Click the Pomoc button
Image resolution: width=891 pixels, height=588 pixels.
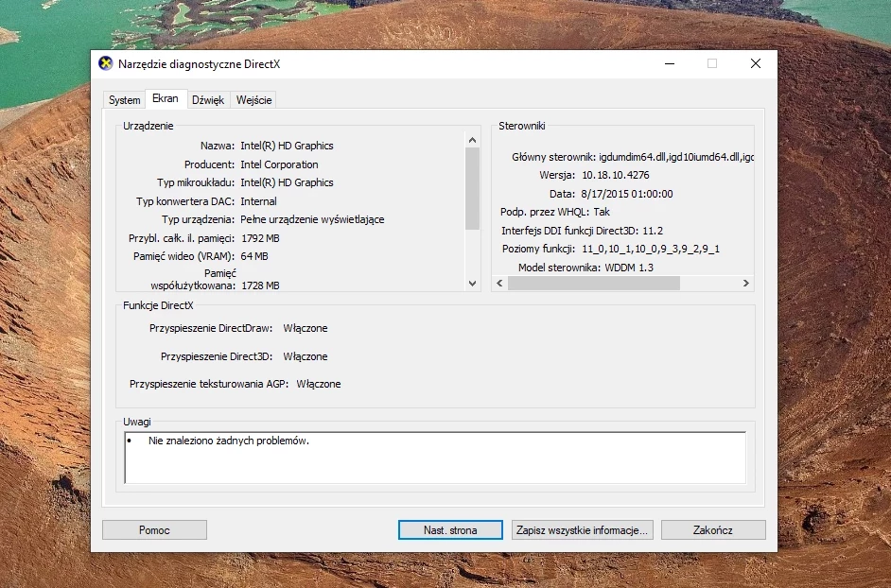click(x=154, y=530)
